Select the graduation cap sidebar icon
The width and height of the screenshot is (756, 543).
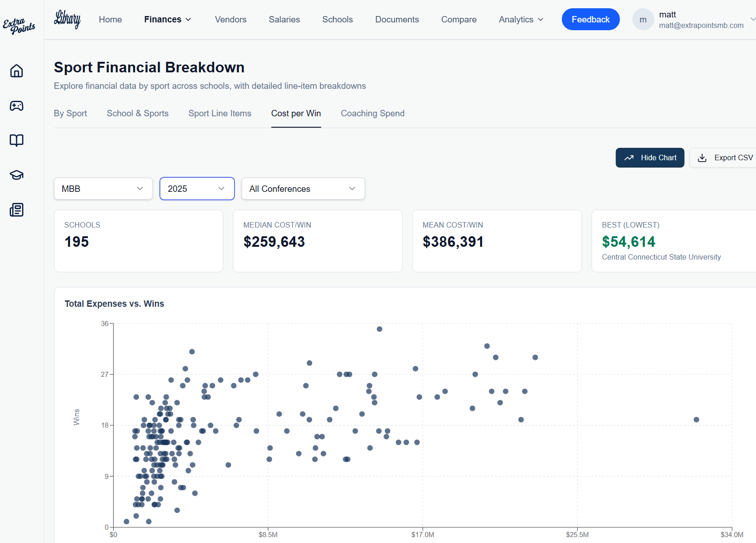tap(16, 175)
